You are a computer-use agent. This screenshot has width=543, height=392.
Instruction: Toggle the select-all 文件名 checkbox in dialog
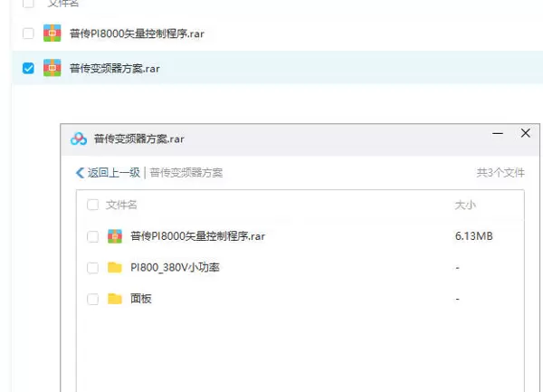93,205
